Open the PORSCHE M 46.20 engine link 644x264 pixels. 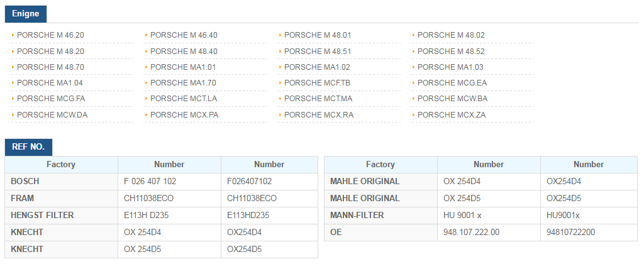[x=50, y=35]
